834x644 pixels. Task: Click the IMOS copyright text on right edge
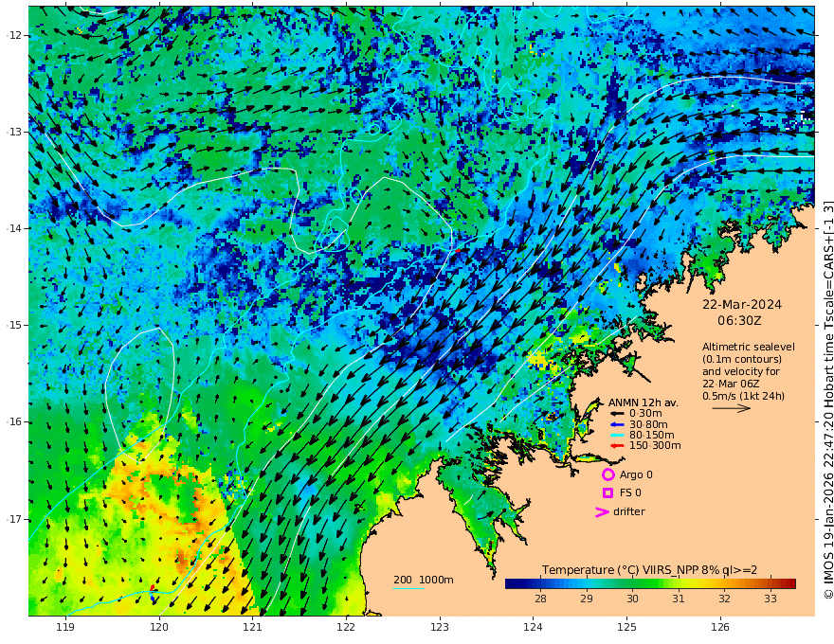tap(827, 400)
